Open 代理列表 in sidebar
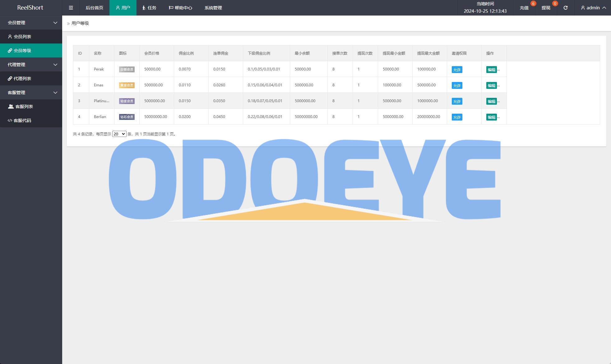The image size is (611, 364). click(x=31, y=79)
